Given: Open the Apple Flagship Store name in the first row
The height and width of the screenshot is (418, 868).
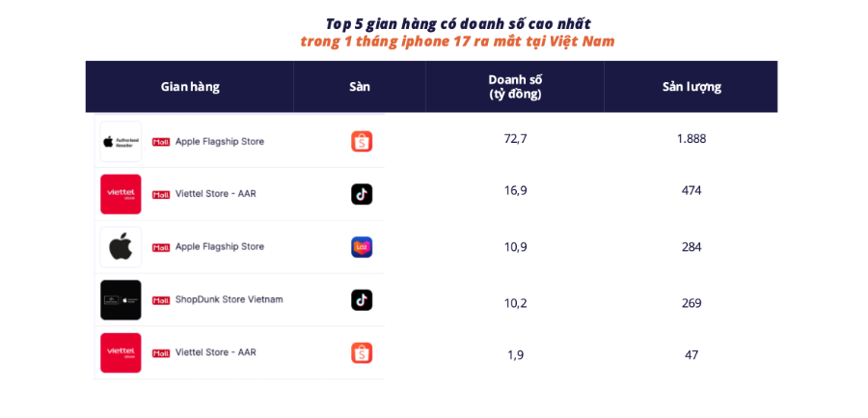Looking at the screenshot, I should 220,141.
